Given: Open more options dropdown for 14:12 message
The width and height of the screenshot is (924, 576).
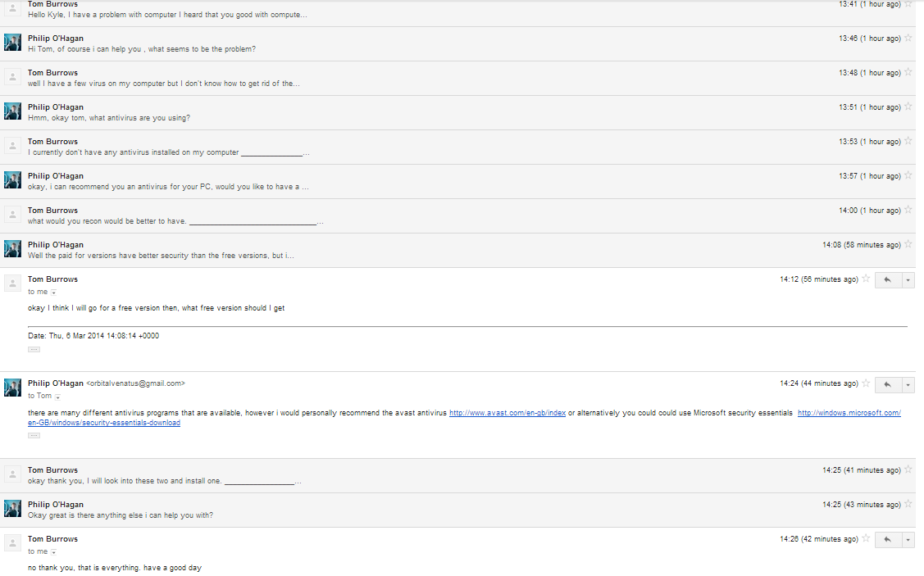Looking at the screenshot, I should [x=908, y=280].
